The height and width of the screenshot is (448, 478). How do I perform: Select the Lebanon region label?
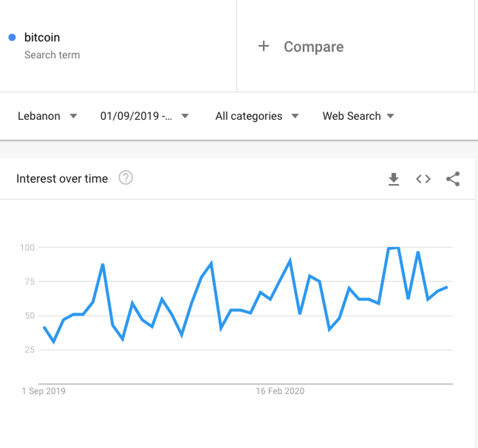[x=39, y=117]
